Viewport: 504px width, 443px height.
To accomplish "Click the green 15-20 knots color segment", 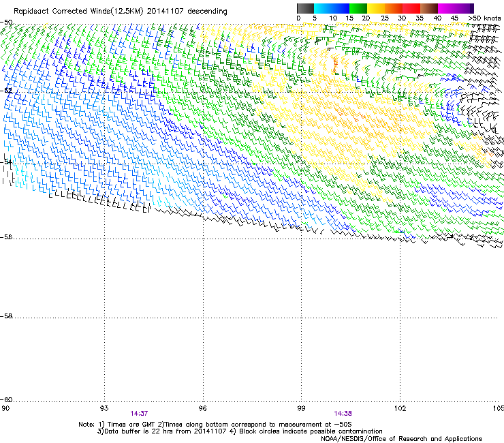I will tap(358, 8).
